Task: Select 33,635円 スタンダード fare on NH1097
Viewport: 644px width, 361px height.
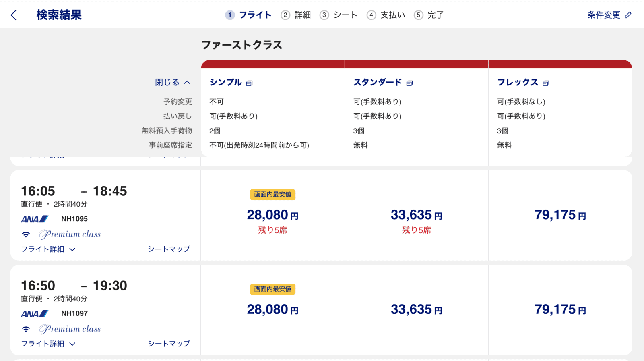Action: point(417,310)
